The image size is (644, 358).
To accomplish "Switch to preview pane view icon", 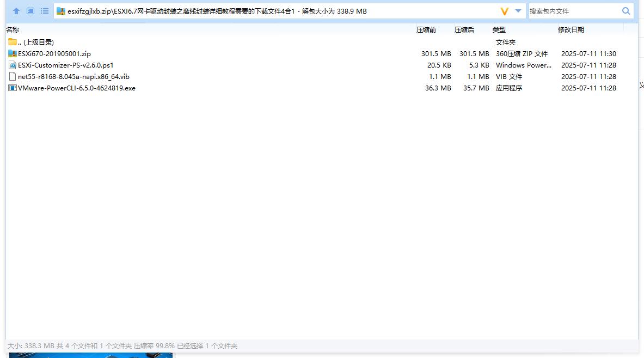I will (x=30, y=10).
